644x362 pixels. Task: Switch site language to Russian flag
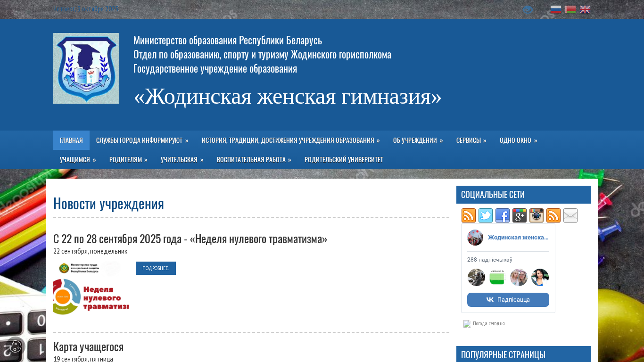[556, 9]
